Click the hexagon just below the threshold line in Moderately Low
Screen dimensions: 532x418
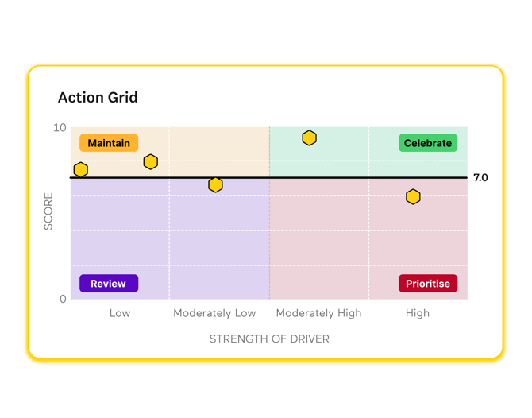tap(215, 185)
